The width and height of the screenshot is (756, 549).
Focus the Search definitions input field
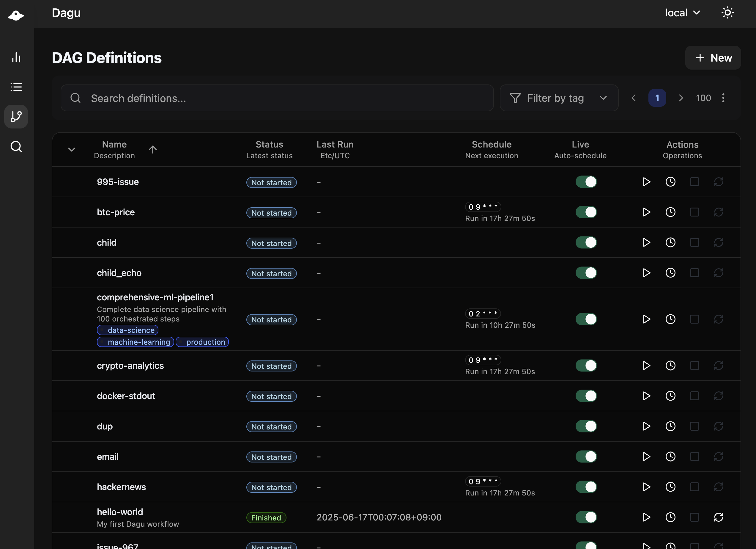click(277, 98)
